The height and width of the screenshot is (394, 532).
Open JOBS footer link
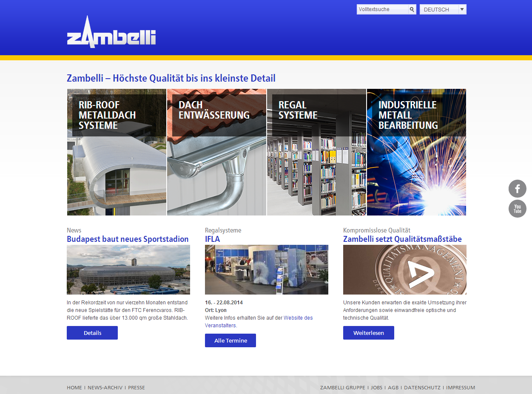(377, 388)
